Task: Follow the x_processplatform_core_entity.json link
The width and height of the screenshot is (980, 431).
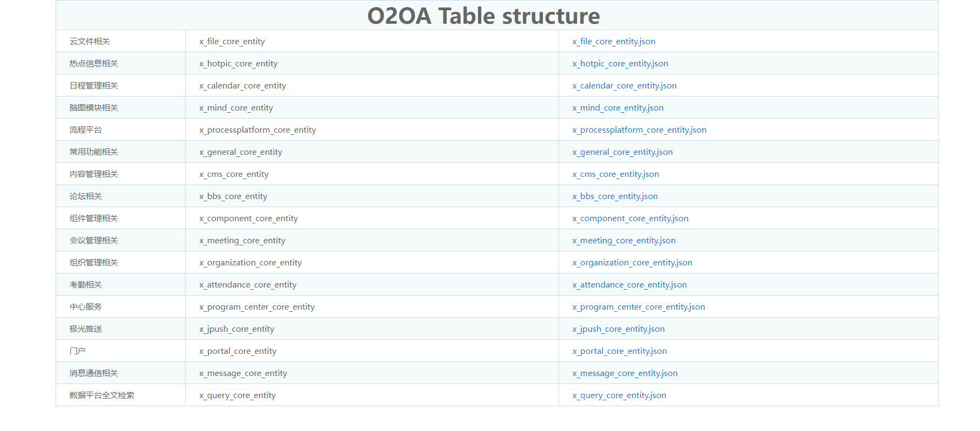Action: click(x=639, y=130)
